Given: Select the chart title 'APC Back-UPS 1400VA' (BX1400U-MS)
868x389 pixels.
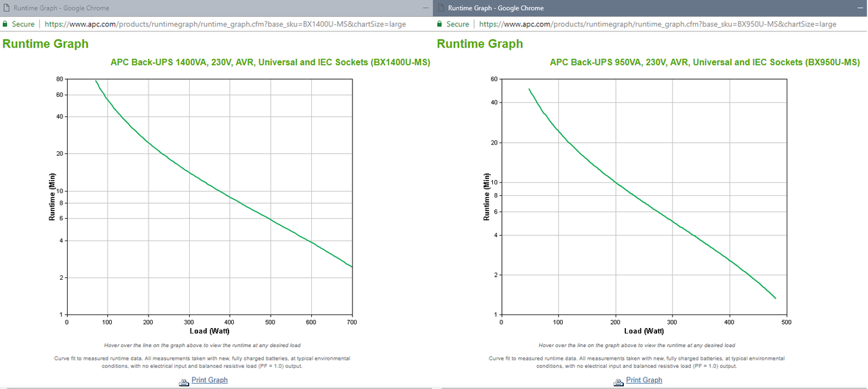Looking at the screenshot, I should point(270,62).
